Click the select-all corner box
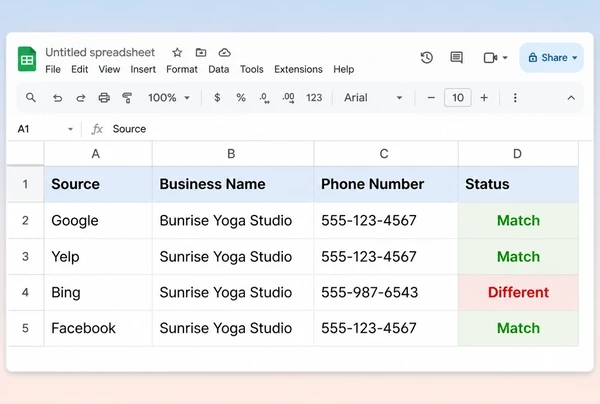The width and height of the screenshot is (600, 404). point(25,153)
